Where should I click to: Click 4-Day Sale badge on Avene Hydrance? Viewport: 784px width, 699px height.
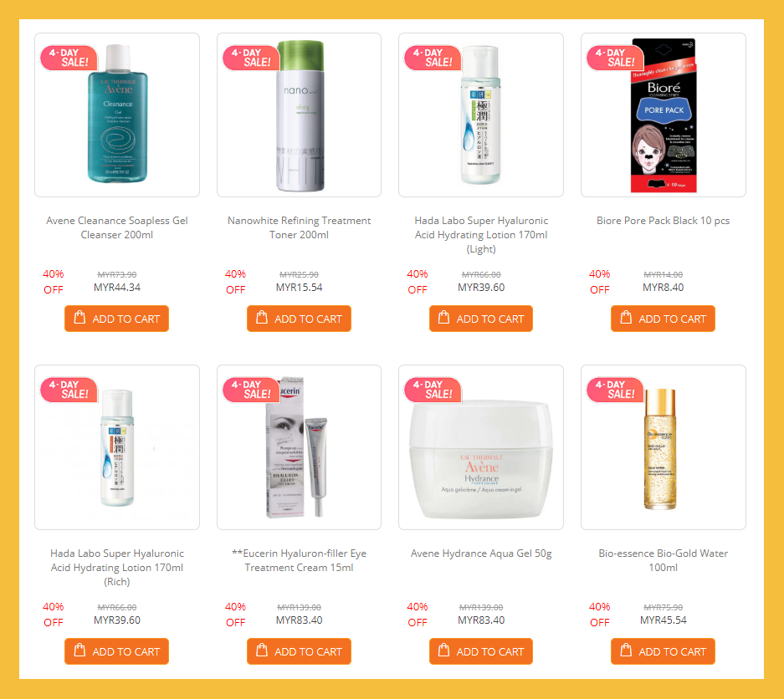tap(433, 390)
